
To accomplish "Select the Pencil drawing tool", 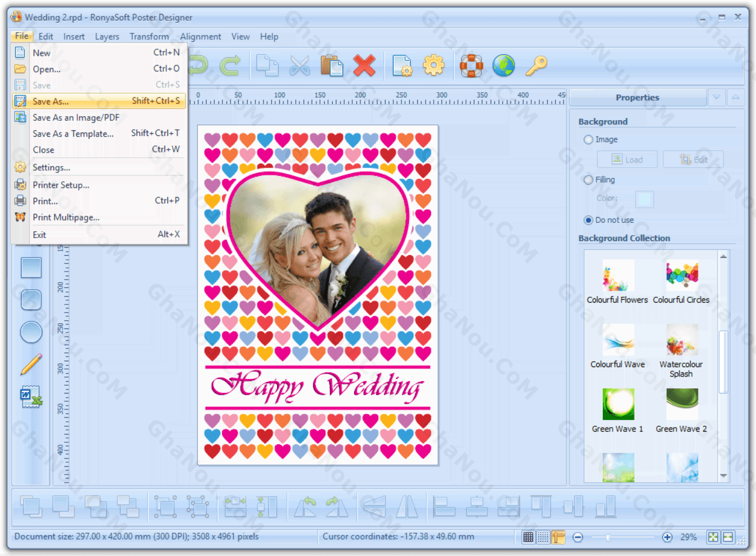I will point(31,364).
